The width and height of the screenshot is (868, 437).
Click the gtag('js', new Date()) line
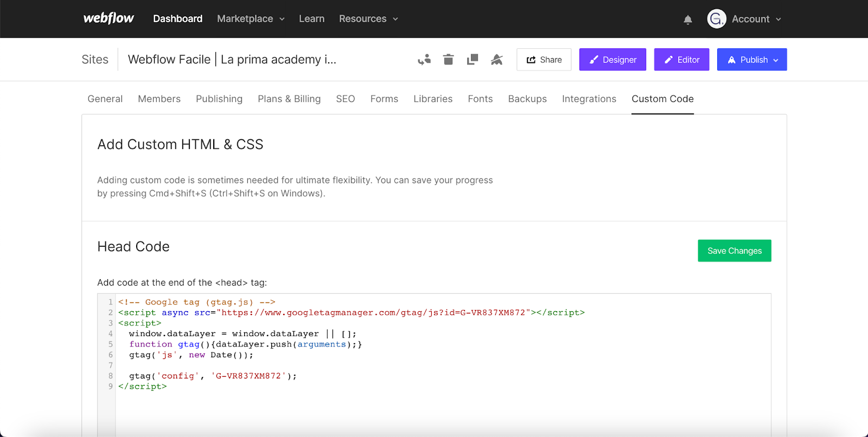[192, 355]
